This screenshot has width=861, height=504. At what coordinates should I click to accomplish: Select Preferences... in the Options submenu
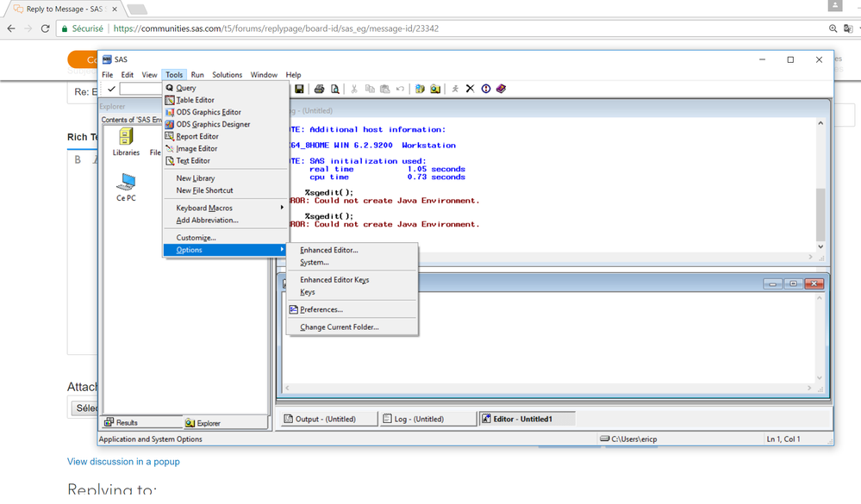click(x=321, y=309)
